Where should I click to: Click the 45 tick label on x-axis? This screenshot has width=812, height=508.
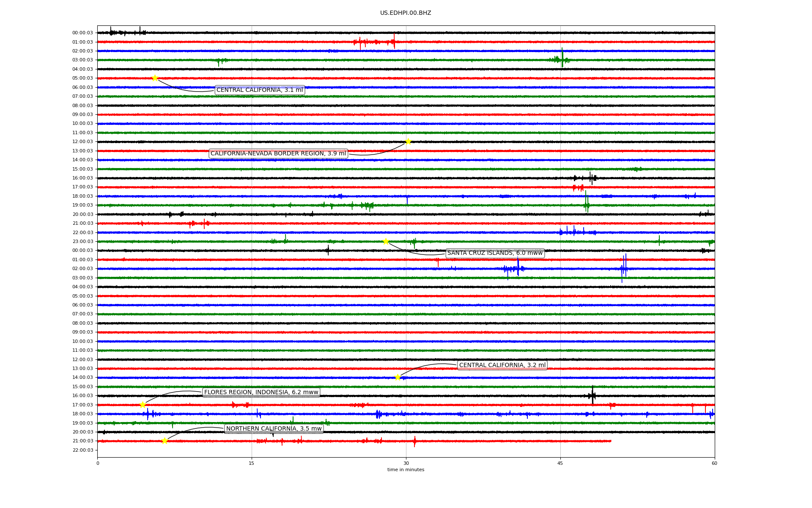pyautogui.click(x=560, y=463)
